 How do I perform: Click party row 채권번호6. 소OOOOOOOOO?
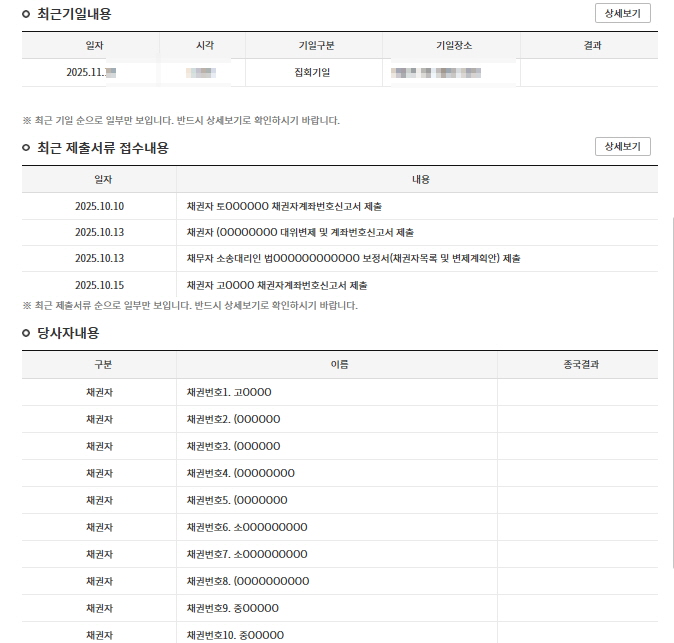247,527
